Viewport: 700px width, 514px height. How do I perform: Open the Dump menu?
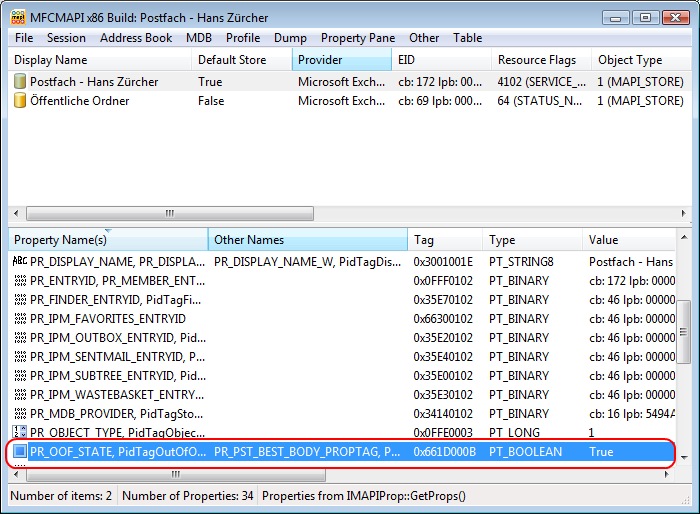(290, 38)
